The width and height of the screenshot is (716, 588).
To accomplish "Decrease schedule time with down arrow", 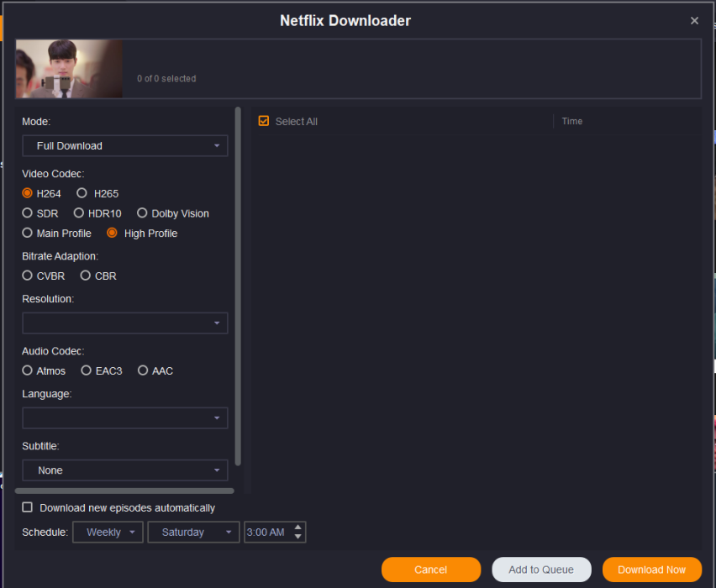I will 298,537.
